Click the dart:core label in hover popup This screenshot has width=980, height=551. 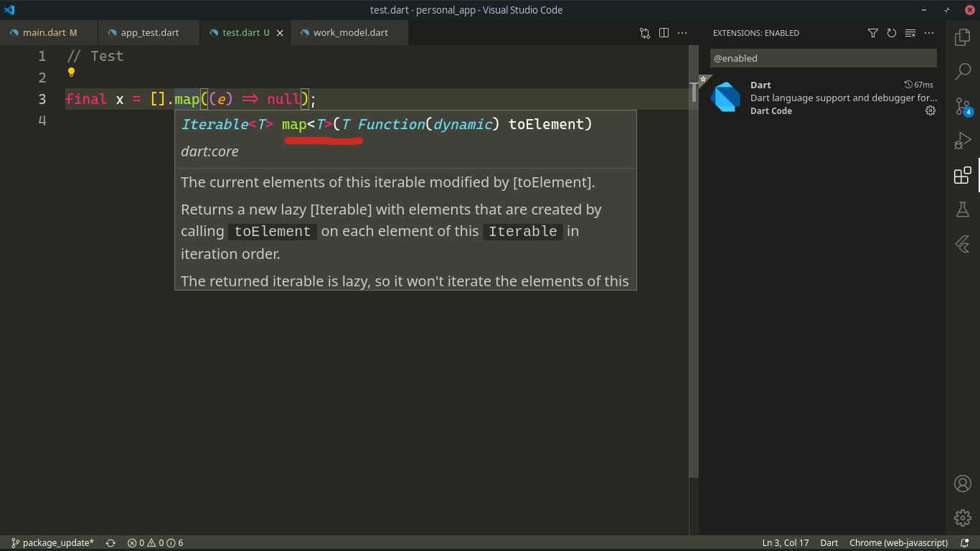pyautogui.click(x=209, y=151)
